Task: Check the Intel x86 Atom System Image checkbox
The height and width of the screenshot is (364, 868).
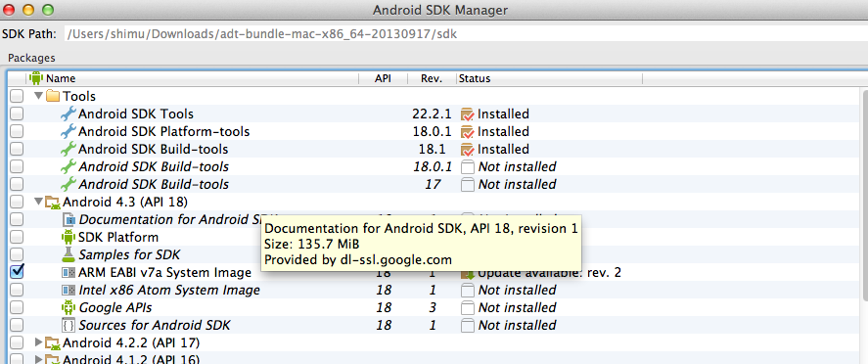Action: click(17, 290)
